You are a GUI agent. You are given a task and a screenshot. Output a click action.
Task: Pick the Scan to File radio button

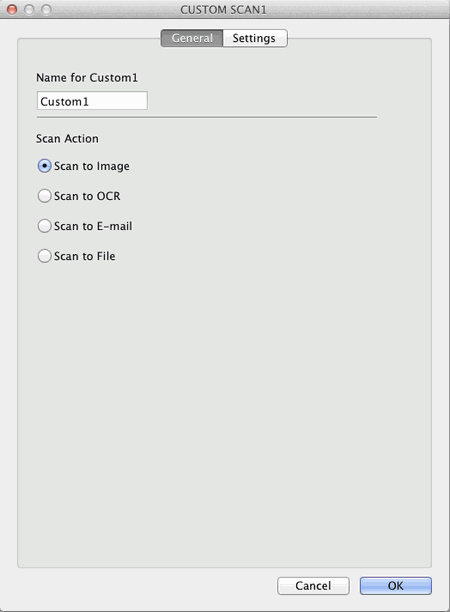[44, 256]
